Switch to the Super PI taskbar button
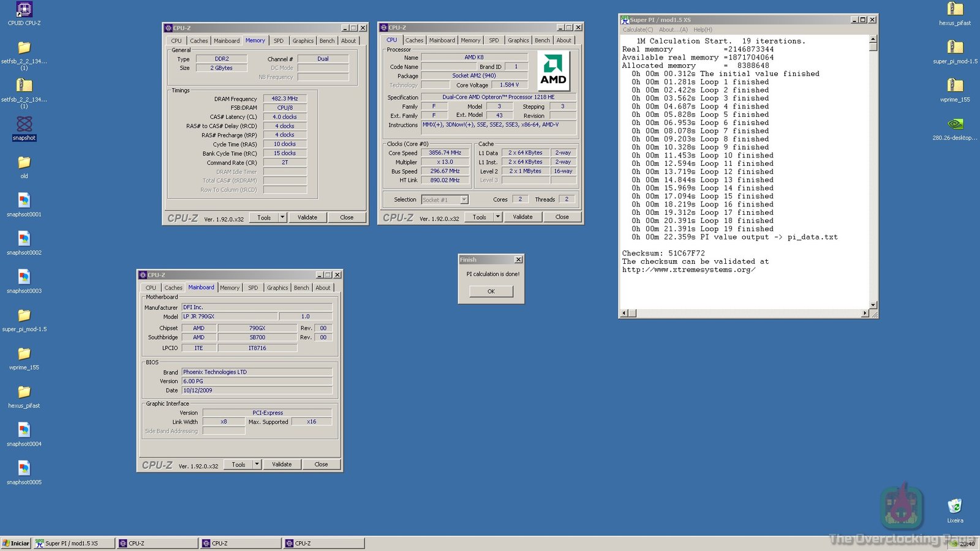 70,543
